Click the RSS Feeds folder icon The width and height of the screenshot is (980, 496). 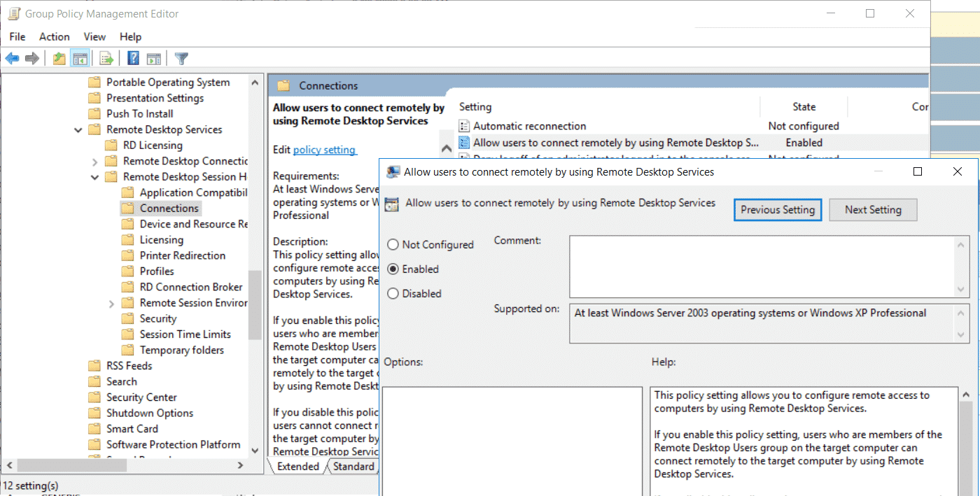[x=94, y=366]
